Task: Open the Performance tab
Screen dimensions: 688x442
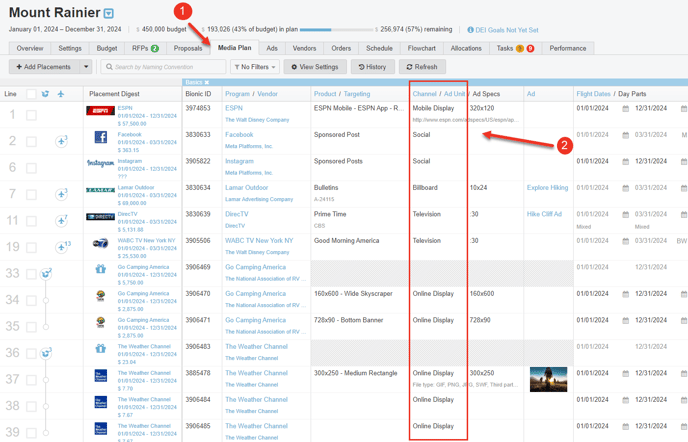Action: (568, 48)
